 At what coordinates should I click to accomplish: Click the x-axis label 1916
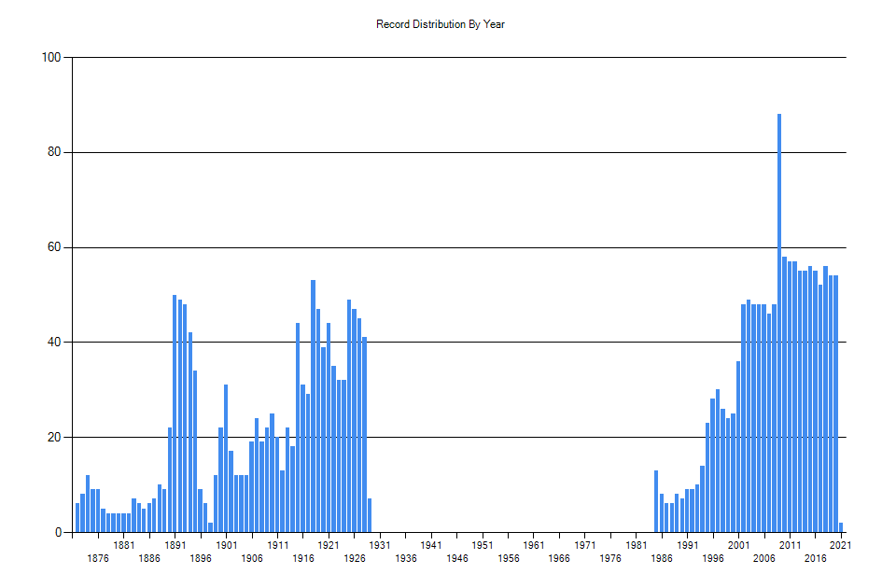(x=303, y=558)
